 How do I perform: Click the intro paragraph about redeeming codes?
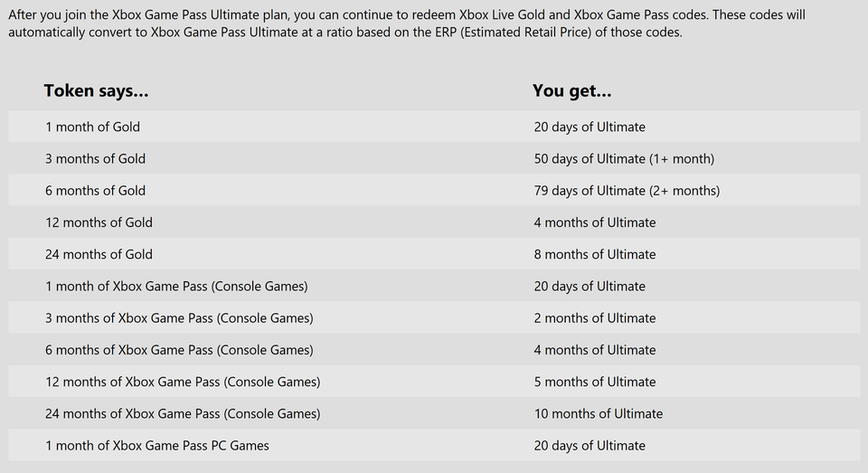407,24
